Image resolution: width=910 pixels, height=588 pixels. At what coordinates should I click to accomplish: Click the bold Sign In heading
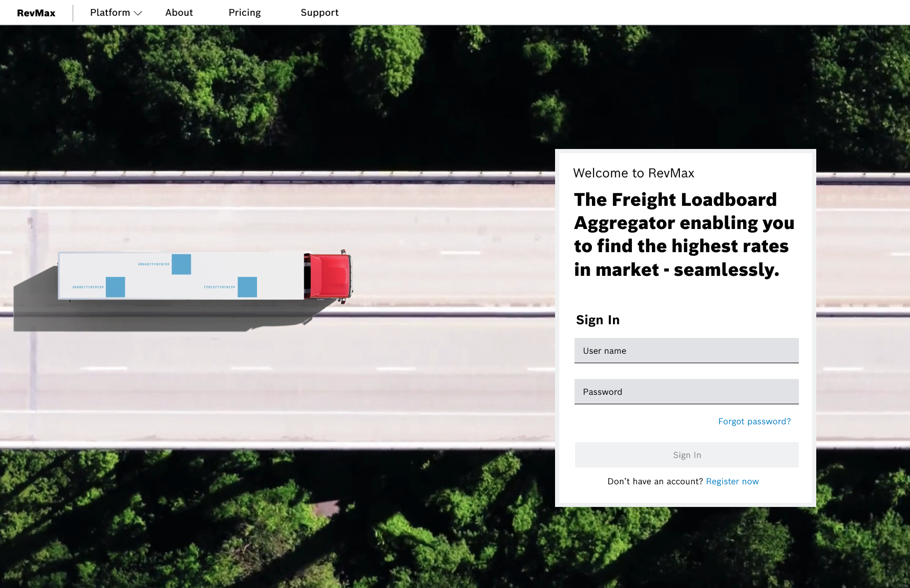coord(598,320)
